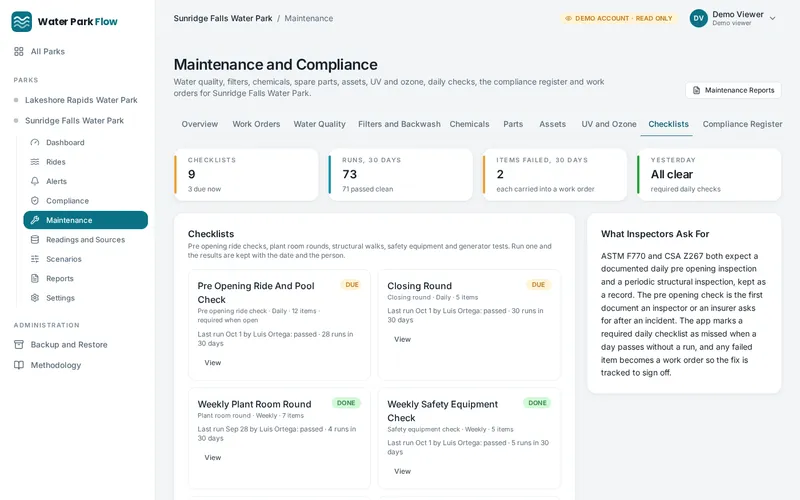Open the Maintenance Reports button
The image size is (800, 500).
pos(733,90)
